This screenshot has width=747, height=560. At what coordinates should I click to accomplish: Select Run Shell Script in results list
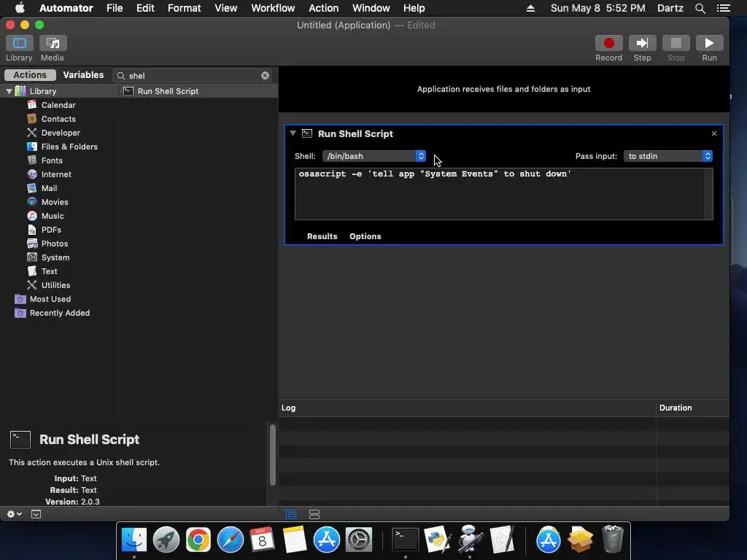pyautogui.click(x=198, y=91)
